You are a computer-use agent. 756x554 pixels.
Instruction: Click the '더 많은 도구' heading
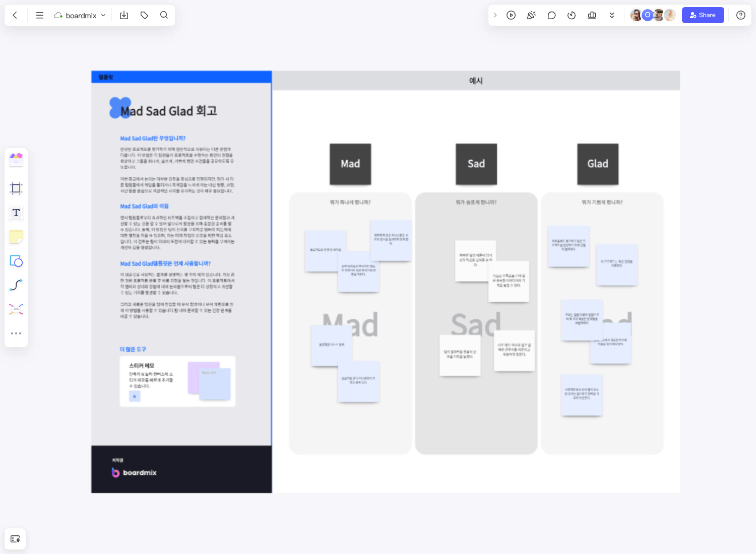[133, 349]
